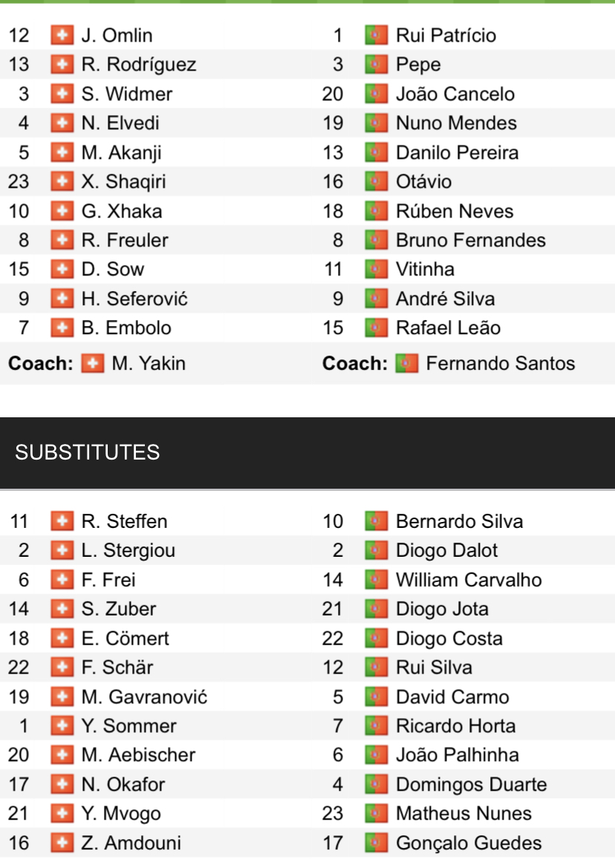Open G. Xhaka's player profile
Viewport: 615px width, 868px height.
coord(122,211)
